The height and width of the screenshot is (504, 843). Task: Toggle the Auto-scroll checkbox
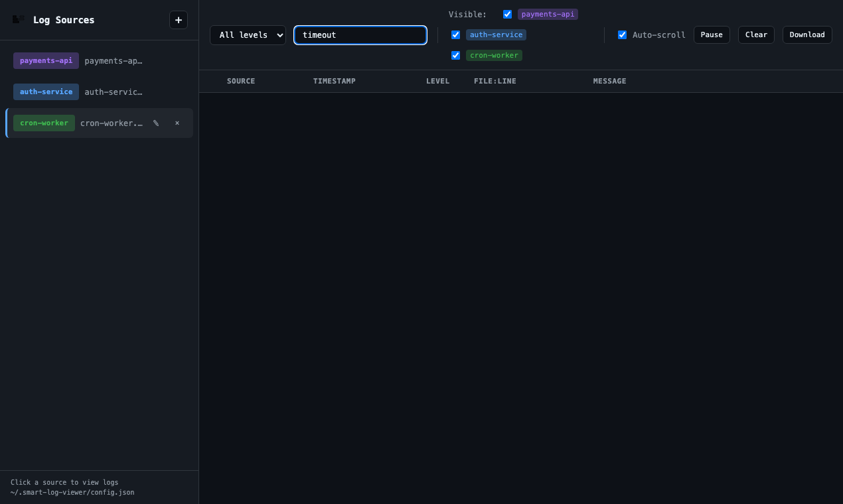coord(622,34)
